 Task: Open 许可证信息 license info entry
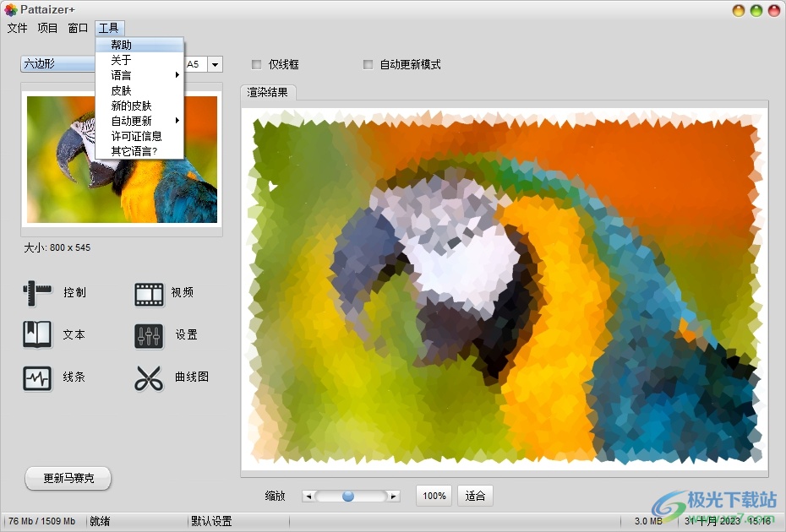pyautogui.click(x=139, y=136)
